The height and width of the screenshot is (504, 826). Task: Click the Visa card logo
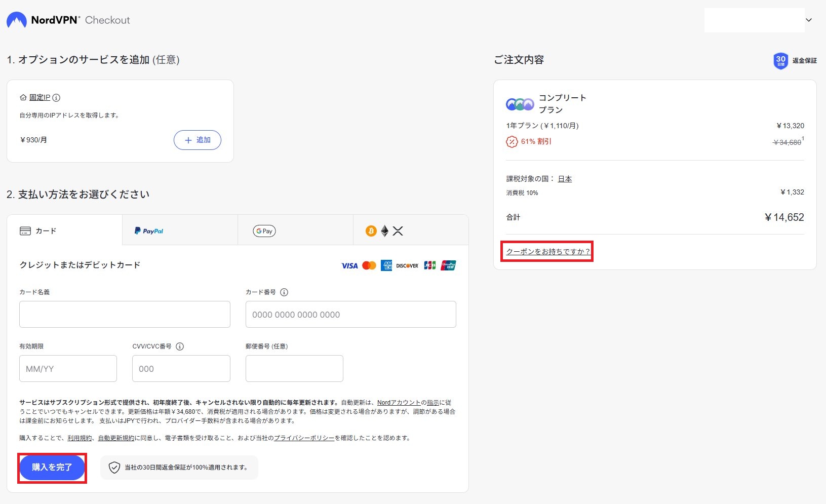[349, 266]
